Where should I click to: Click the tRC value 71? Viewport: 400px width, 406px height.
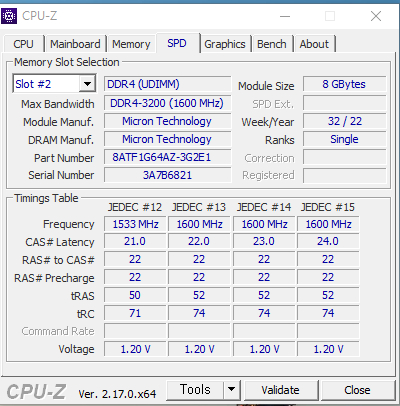point(135,313)
